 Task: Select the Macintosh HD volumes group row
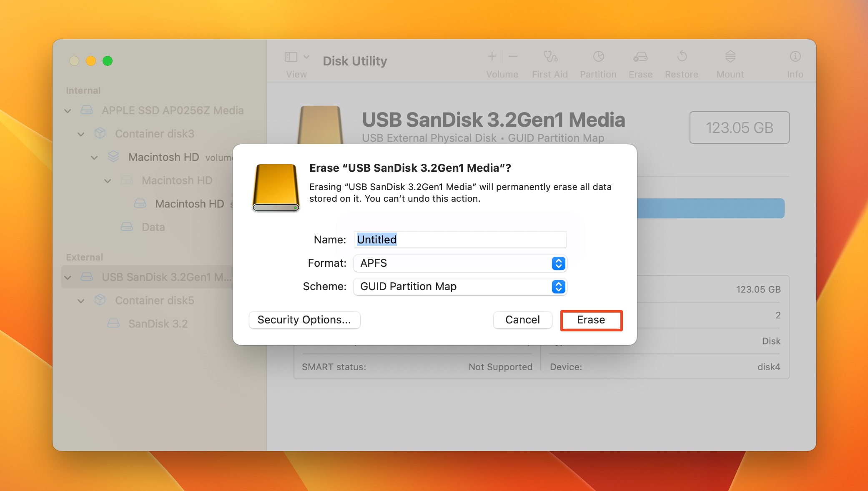[x=163, y=157]
